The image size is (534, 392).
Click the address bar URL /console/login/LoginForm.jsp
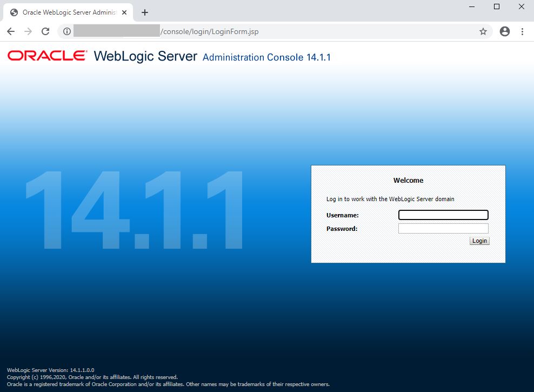[210, 32]
